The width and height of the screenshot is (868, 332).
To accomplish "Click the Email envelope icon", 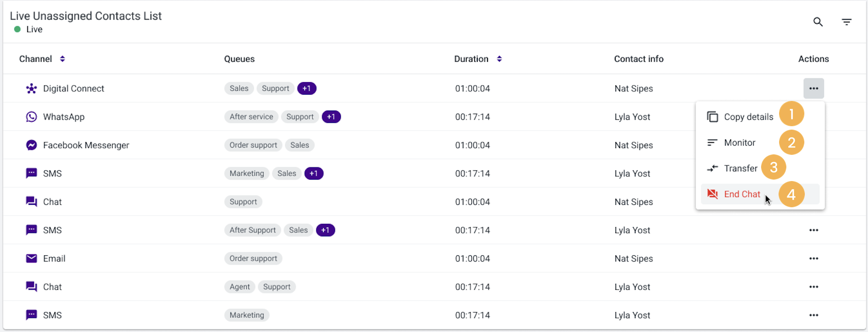I will [x=32, y=258].
